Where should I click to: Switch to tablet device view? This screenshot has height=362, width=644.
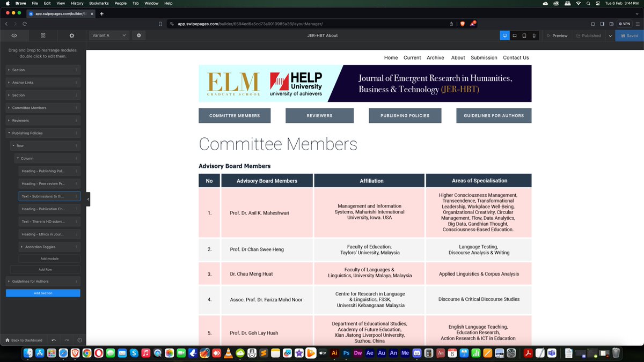pos(524,35)
